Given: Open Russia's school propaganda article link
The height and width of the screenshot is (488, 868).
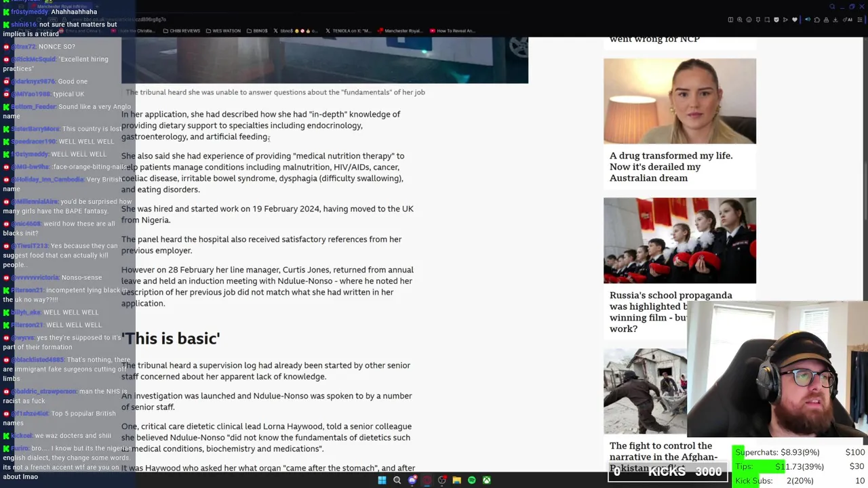Looking at the screenshot, I should [671, 312].
